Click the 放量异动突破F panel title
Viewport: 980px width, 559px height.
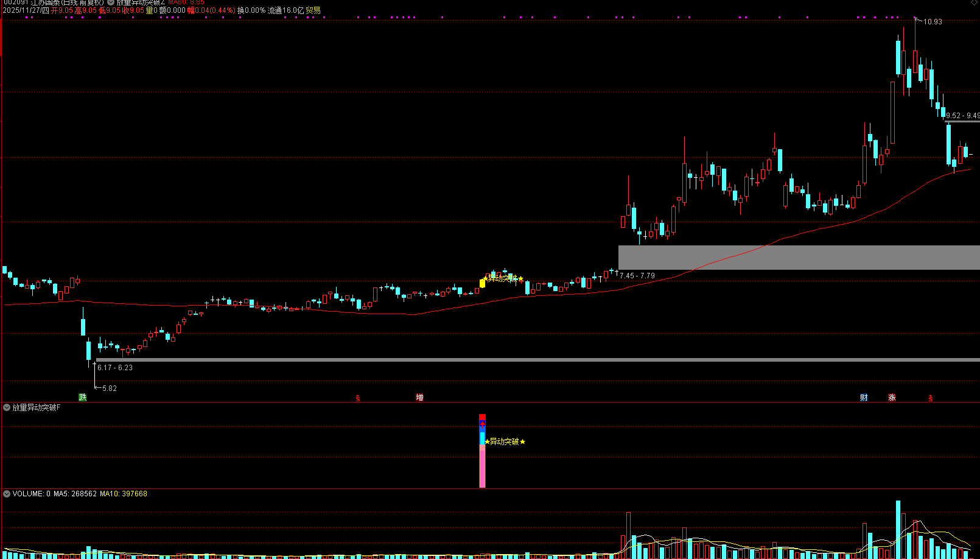pos(37,407)
